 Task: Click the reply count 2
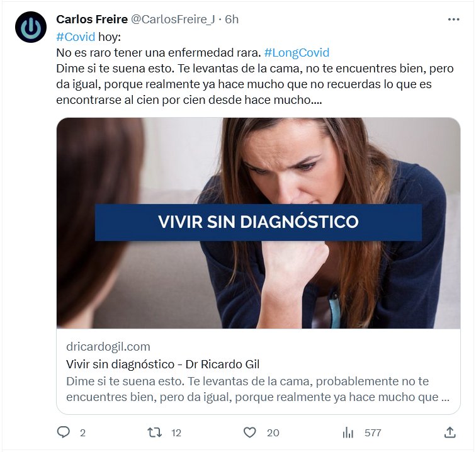coord(82,433)
